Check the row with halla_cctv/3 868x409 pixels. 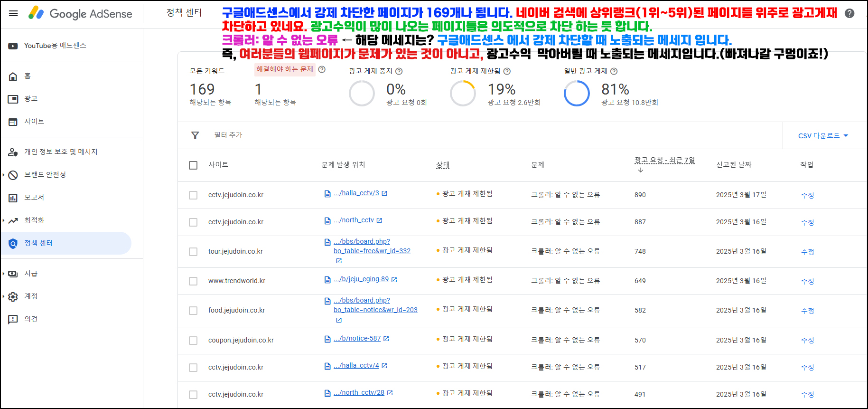coord(193,195)
